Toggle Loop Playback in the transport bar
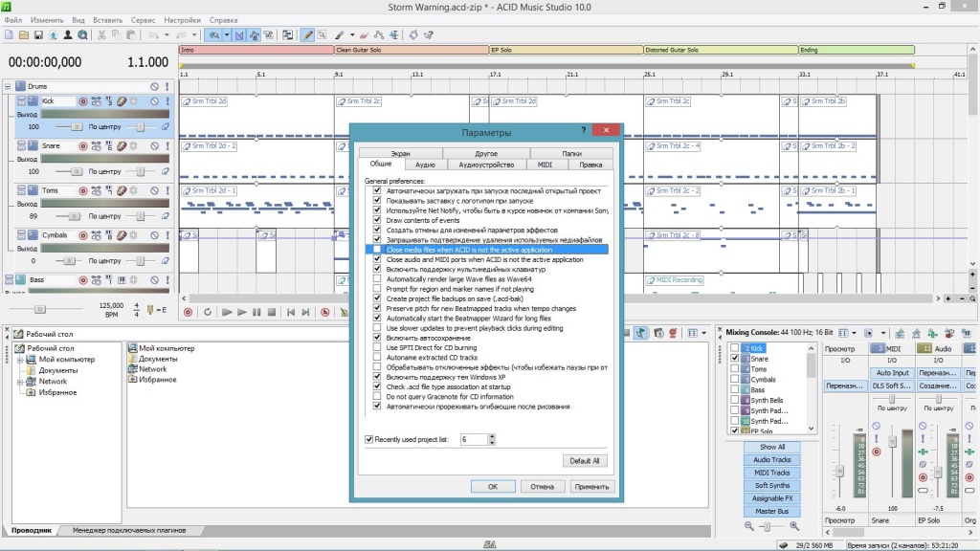 pyautogui.click(x=208, y=312)
